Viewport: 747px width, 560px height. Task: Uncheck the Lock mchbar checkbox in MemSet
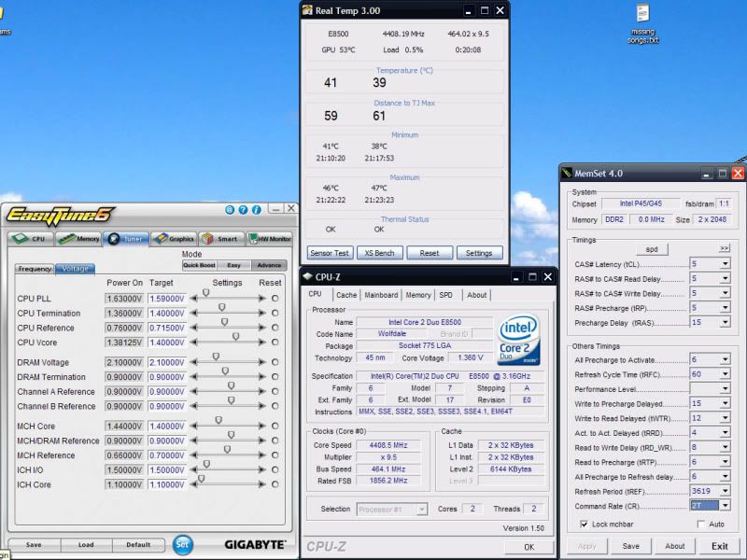point(584,525)
